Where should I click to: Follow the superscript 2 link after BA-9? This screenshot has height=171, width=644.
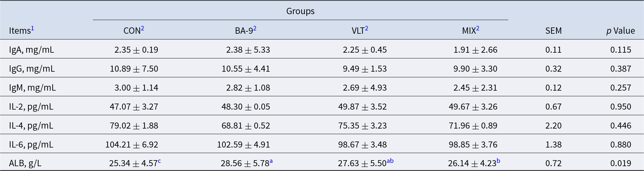click(255, 29)
